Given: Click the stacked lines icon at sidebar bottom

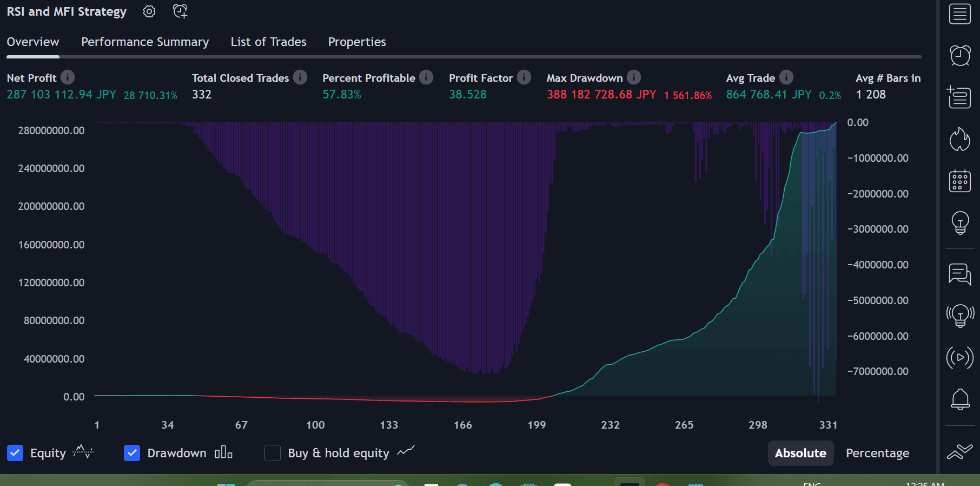Looking at the screenshot, I should pos(960,451).
